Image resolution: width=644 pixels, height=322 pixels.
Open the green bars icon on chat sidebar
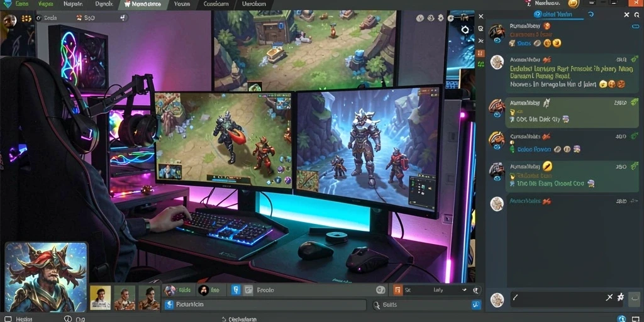481,65
